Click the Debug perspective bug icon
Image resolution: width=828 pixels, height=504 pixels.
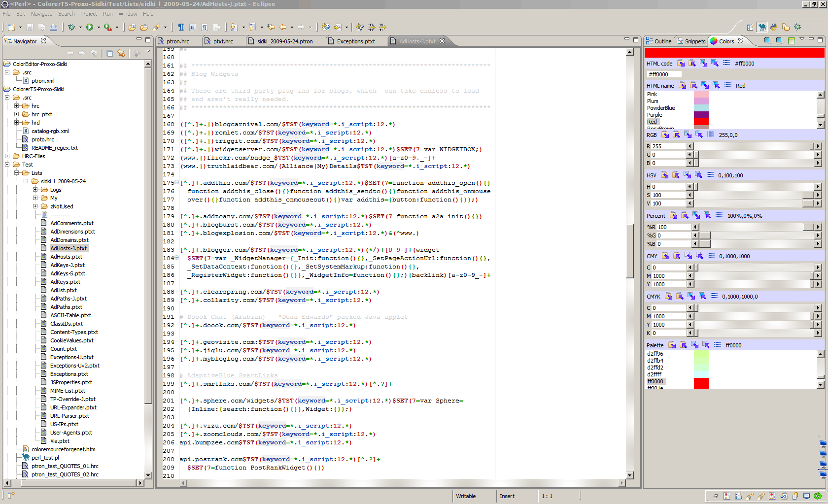tap(797, 27)
